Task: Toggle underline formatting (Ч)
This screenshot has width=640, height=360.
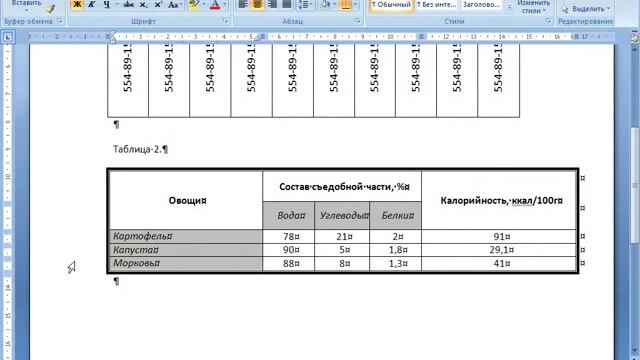Action: pyautogui.click(x=107, y=4)
